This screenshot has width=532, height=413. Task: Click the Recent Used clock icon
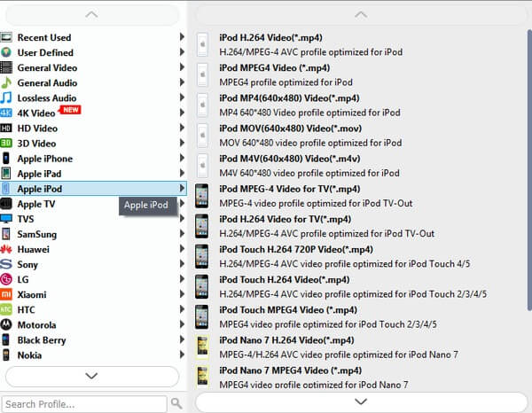tap(7, 37)
